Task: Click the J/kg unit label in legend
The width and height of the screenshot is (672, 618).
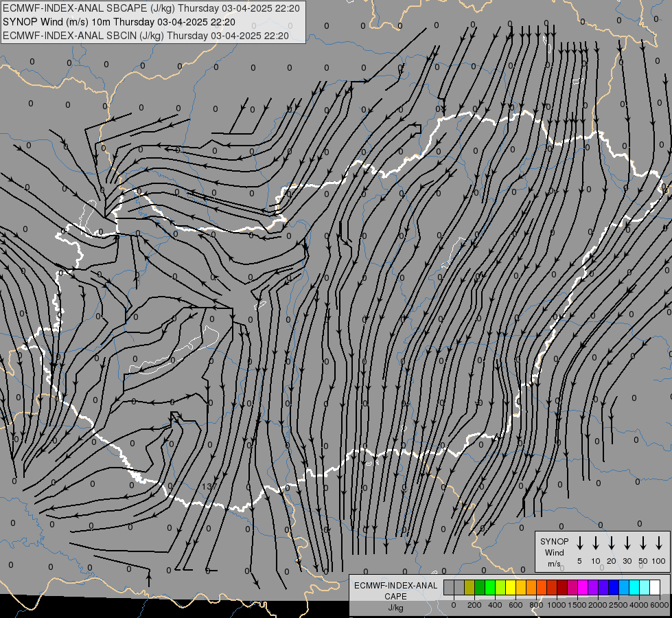Action: click(x=395, y=608)
